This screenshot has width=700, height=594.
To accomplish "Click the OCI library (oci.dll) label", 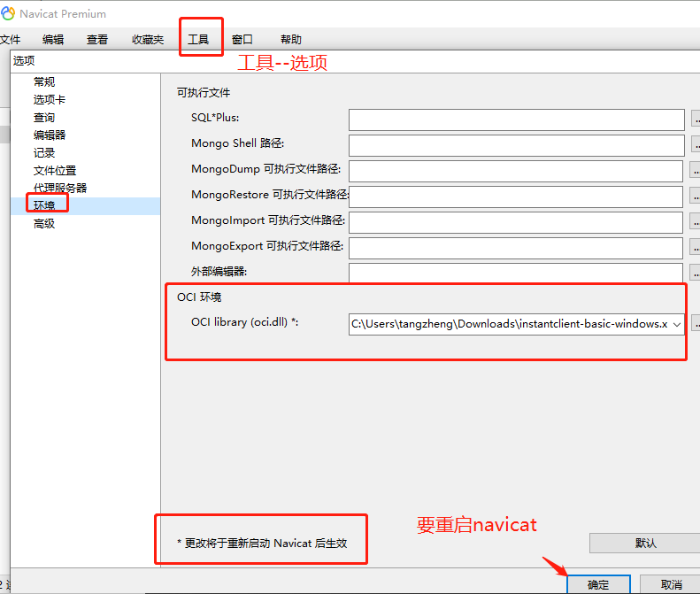I will [244, 322].
